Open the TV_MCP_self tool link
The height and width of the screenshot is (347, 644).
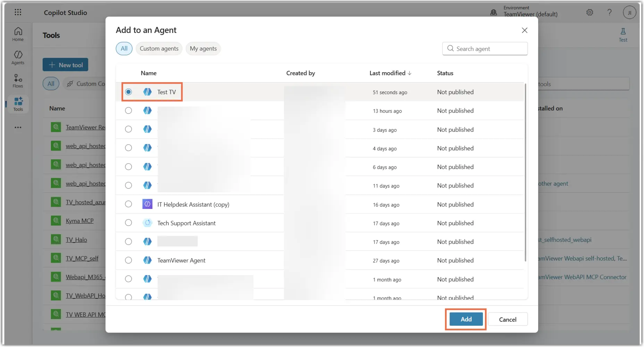[82, 258]
